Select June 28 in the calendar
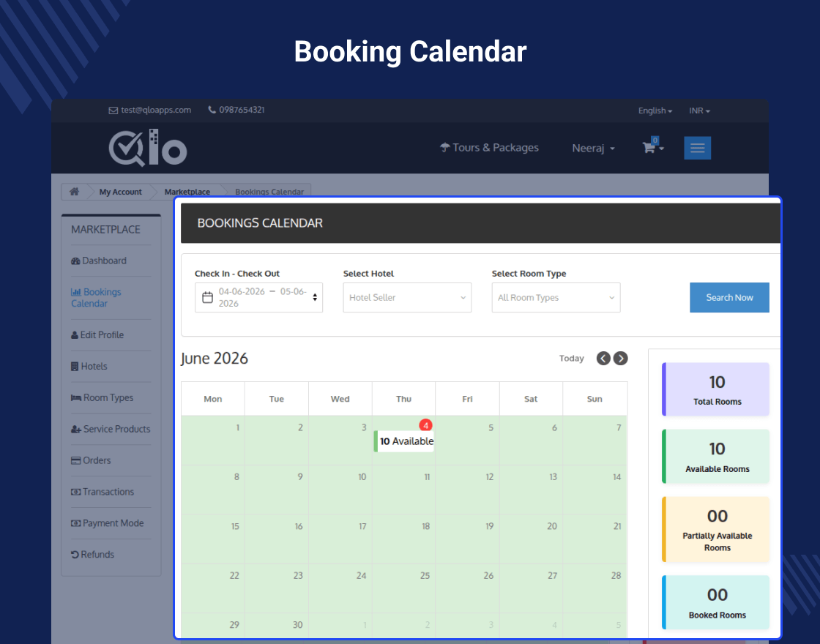 (x=594, y=588)
